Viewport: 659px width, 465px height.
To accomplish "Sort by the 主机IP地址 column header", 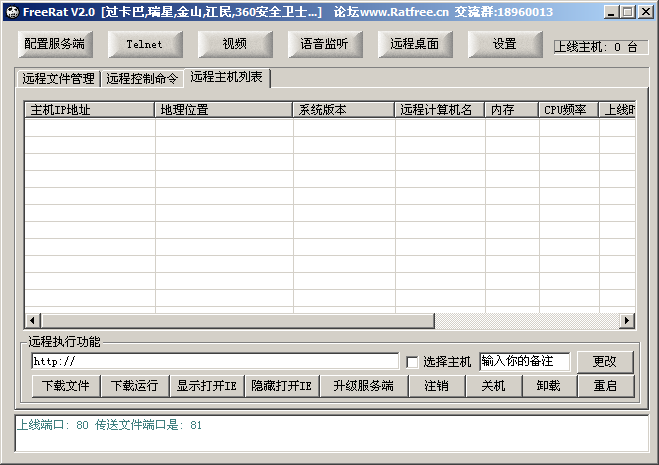I will pos(89,110).
